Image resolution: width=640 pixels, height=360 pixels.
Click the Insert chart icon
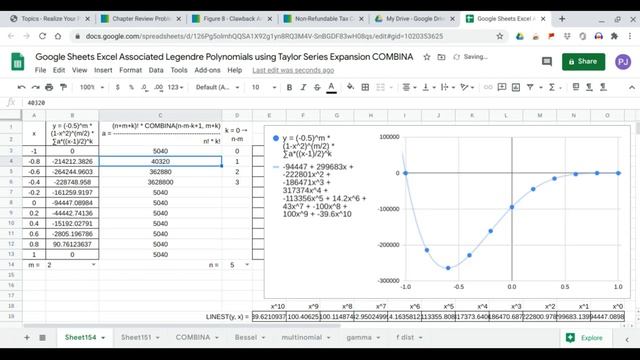pos(516,87)
